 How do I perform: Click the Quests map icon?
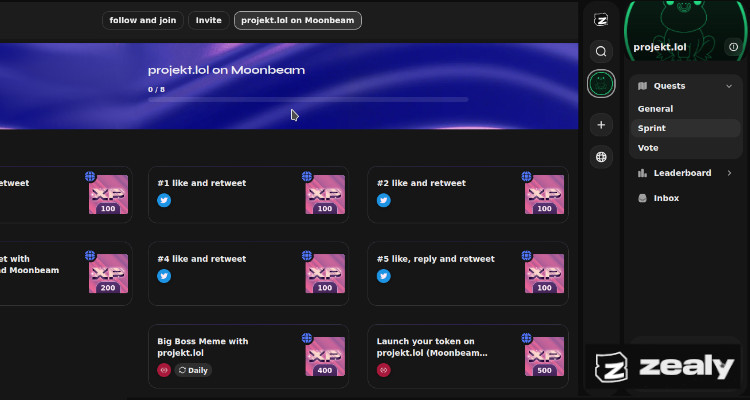(x=642, y=86)
